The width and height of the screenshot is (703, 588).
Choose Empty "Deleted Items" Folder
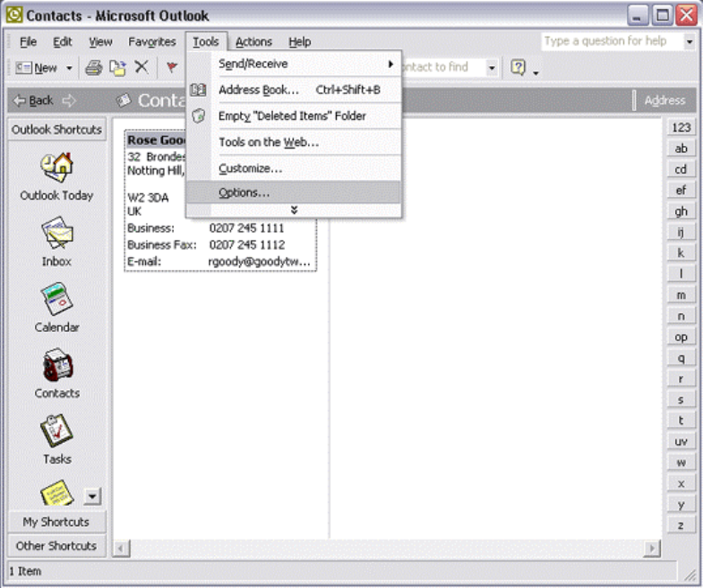(294, 115)
